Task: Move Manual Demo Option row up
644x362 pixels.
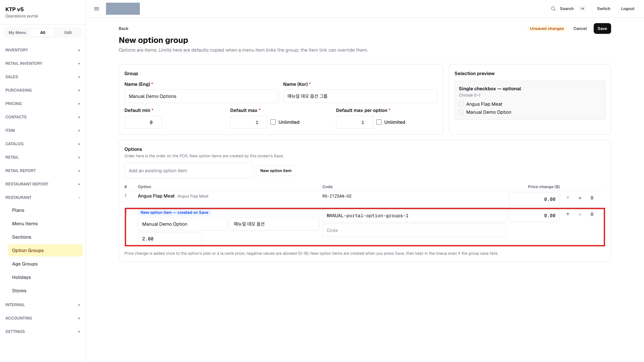Action: point(568,214)
